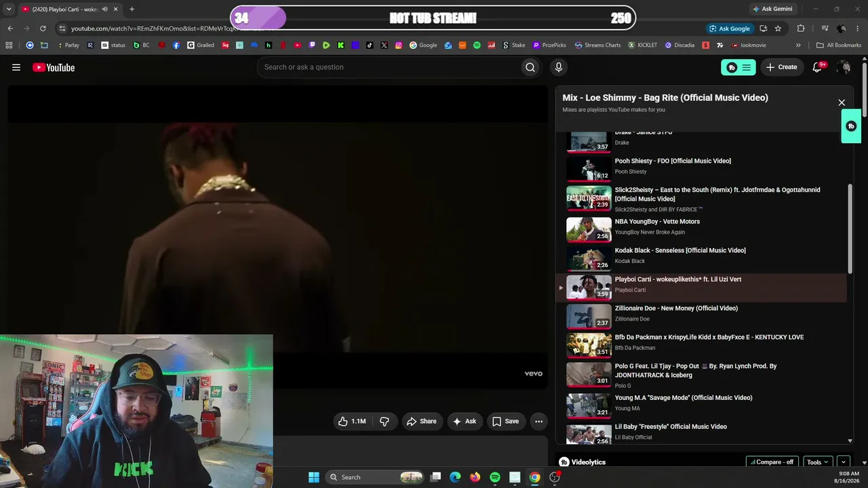Open the Parlay bookmark
This screenshot has height=488, width=868.
(68, 45)
